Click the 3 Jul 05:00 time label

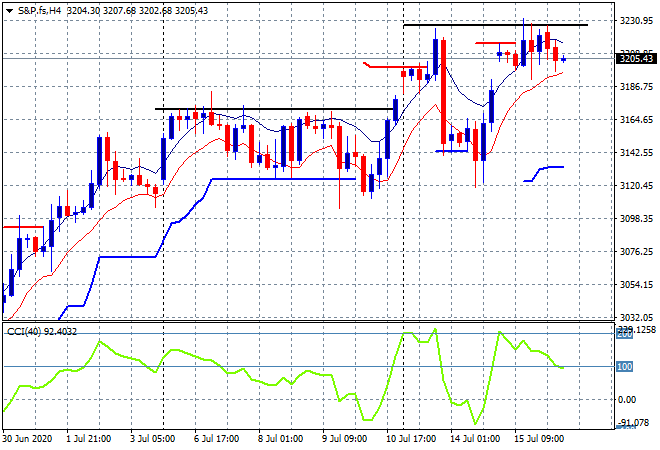(152, 439)
